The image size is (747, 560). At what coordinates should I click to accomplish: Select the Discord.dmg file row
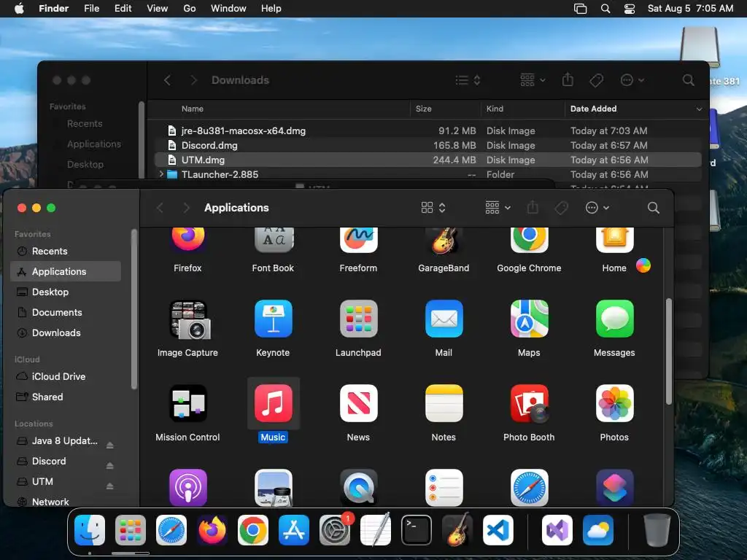(x=428, y=145)
